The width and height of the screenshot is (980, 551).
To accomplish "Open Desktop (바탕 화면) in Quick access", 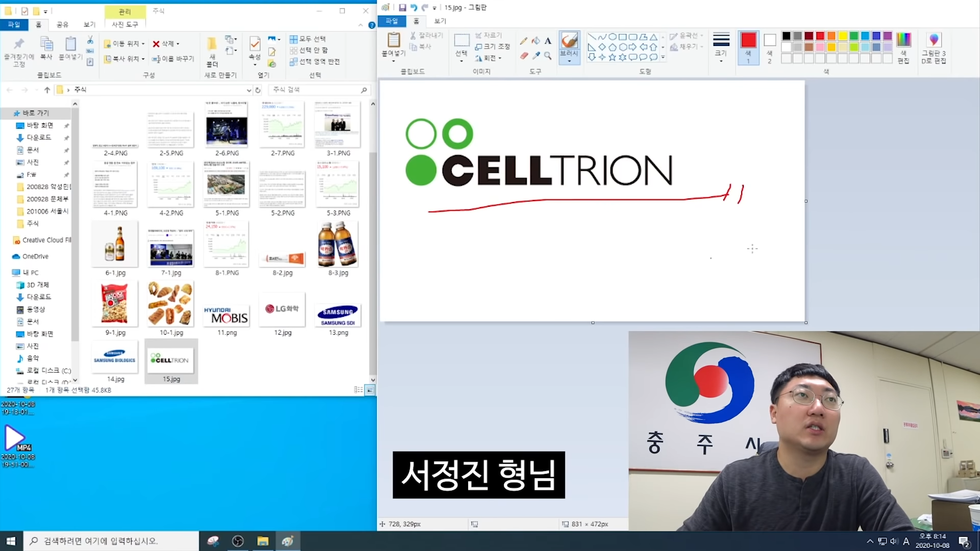I will click(40, 125).
